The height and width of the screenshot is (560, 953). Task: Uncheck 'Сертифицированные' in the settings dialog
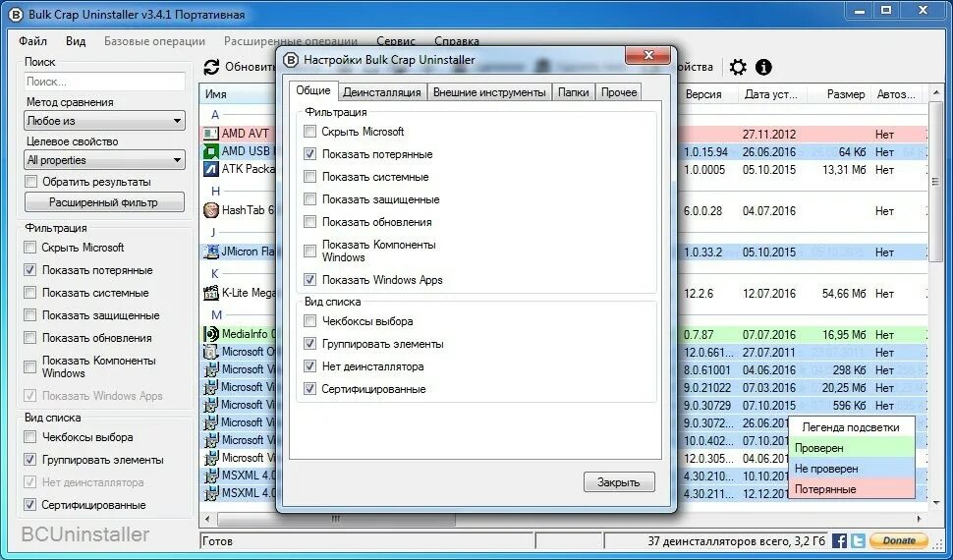point(309,389)
